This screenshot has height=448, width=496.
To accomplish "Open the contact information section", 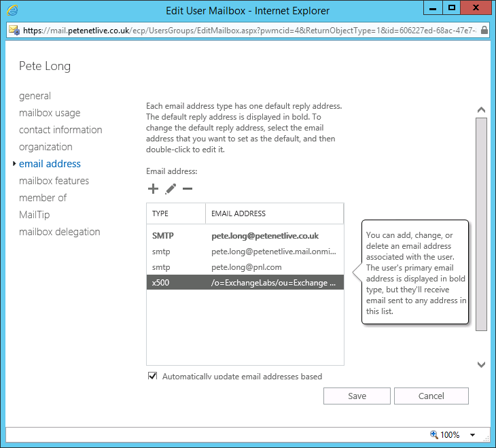I will 60,130.
